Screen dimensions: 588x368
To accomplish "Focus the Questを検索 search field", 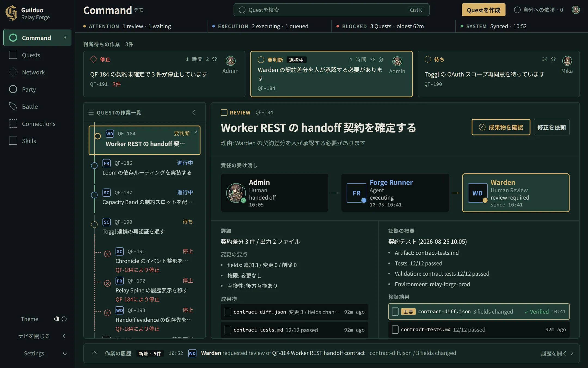I will coord(331,10).
